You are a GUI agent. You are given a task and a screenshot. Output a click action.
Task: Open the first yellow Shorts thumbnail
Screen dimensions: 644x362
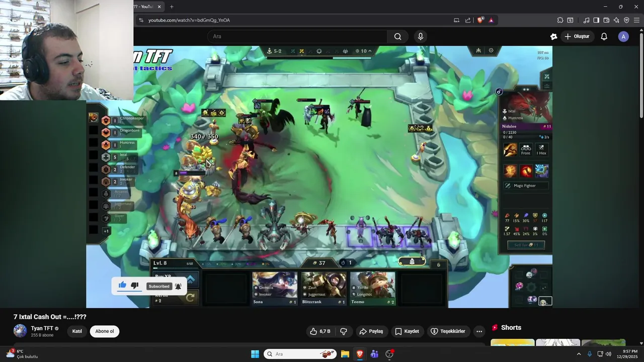click(513, 343)
